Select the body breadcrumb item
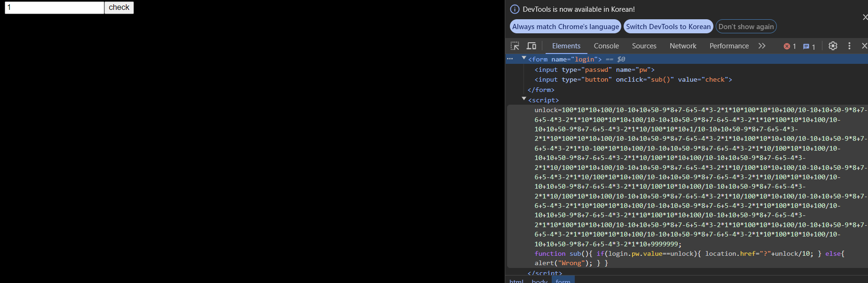This screenshot has width=868, height=283. click(x=540, y=281)
